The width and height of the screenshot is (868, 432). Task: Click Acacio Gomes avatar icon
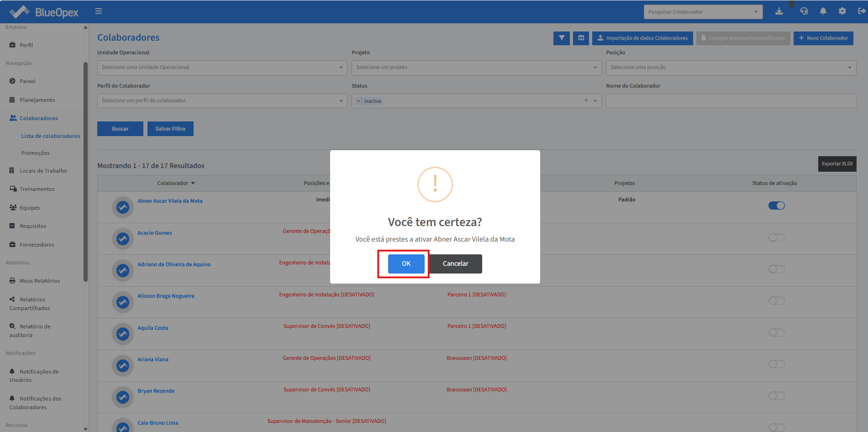pyautogui.click(x=122, y=239)
